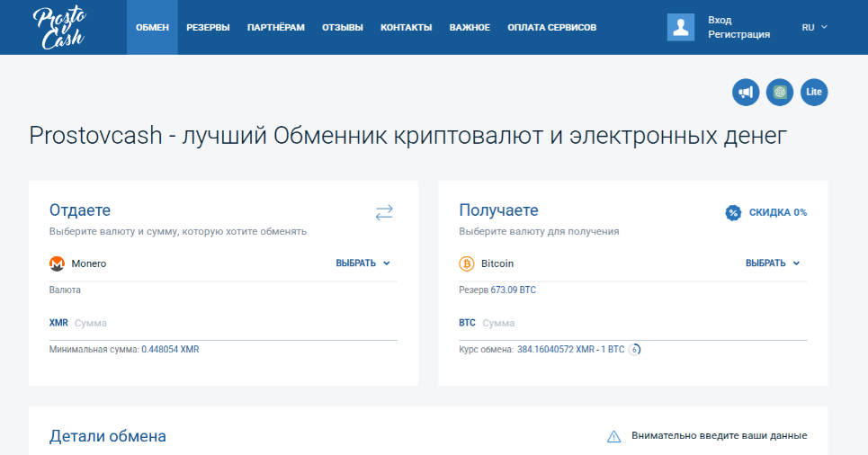Click the Вход login link
Viewport: 868px width, 455px height.
pyautogui.click(x=720, y=20)
